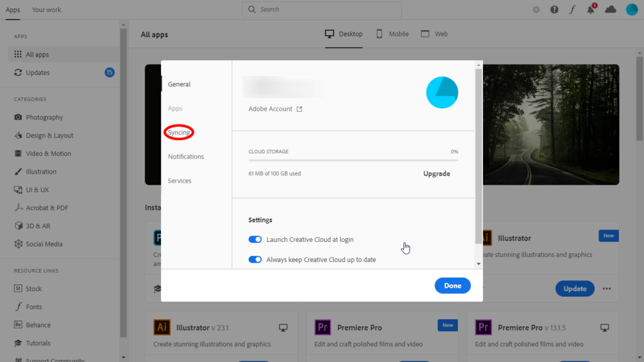
Task: Click the New badge on Premiere Pro card
Action: 448,325
